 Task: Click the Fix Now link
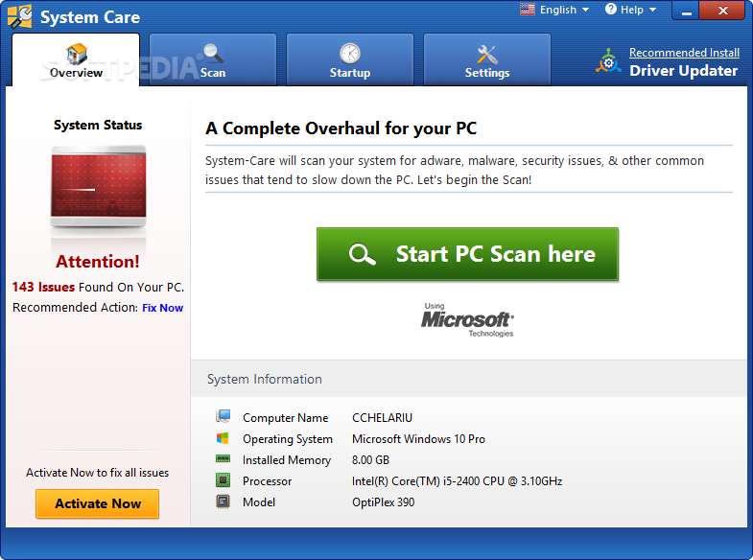[x=162, y=308]
